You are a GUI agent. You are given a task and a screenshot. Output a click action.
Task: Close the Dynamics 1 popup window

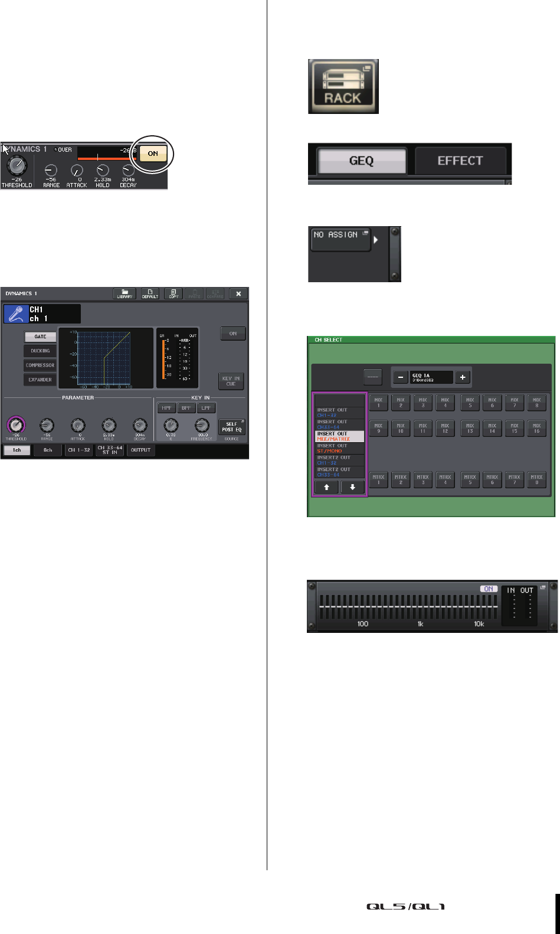238,293
